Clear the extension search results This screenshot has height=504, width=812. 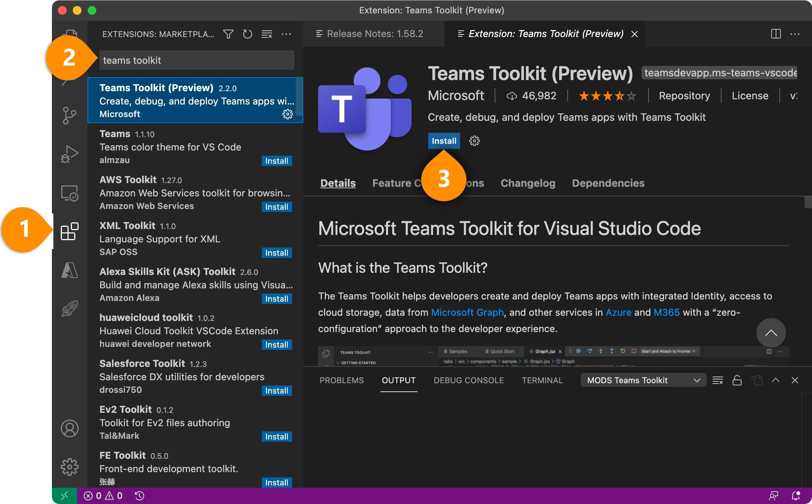[x=267, y=34]
